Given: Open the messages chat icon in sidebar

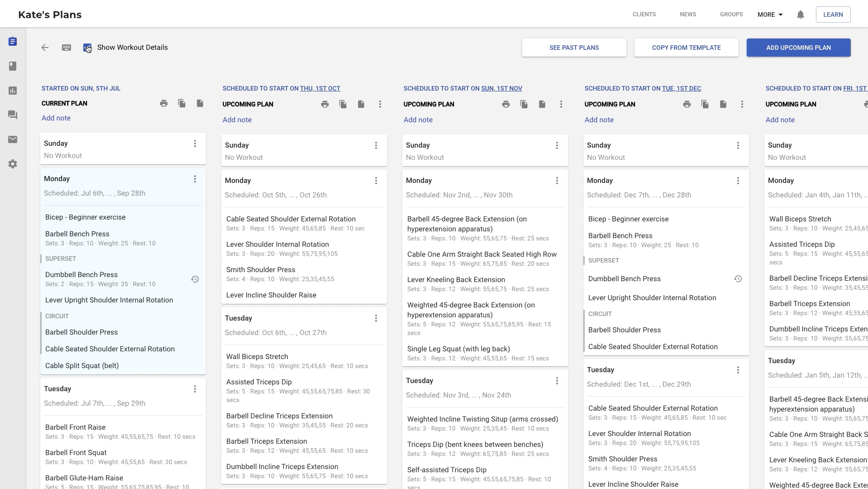Looking at the screenshot, I should (13, 115).
